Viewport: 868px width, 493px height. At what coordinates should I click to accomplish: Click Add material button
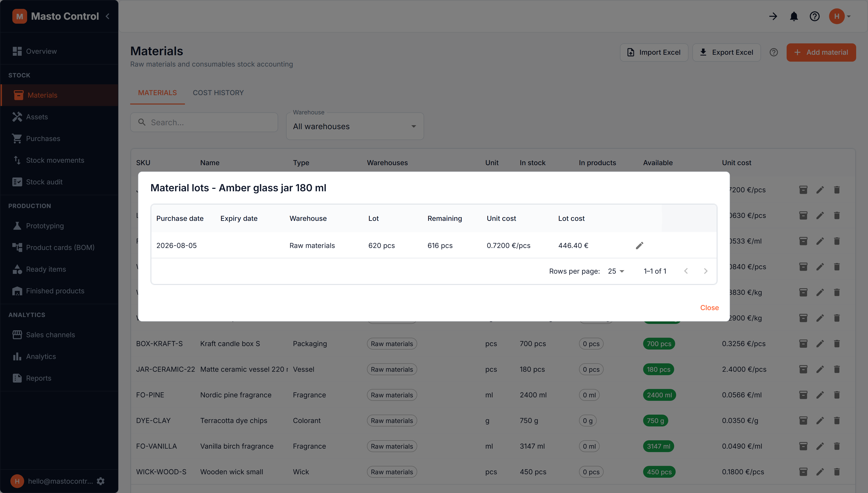821,53
